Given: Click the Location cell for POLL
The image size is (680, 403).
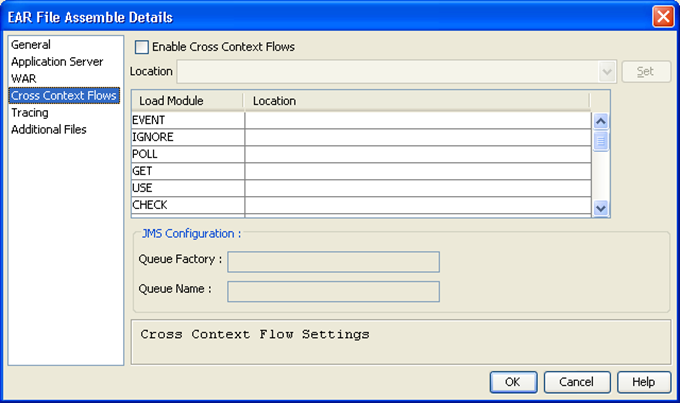Looking at the screenshot, I should click(418, 154).
